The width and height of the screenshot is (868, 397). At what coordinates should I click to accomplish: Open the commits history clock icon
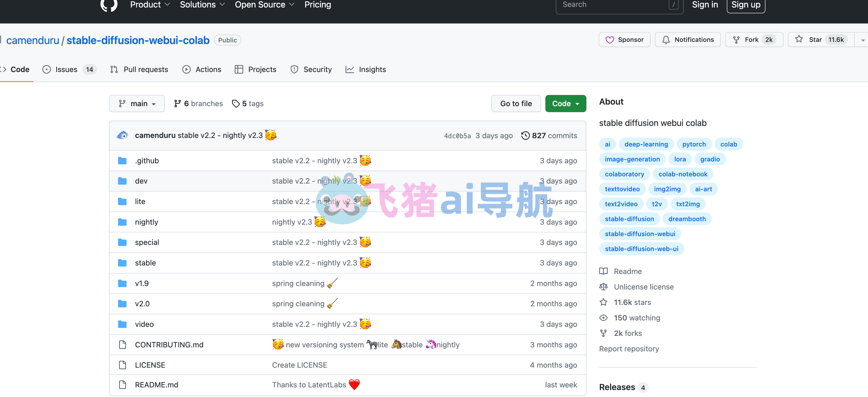pyautogui.click(x=525, y=136)
